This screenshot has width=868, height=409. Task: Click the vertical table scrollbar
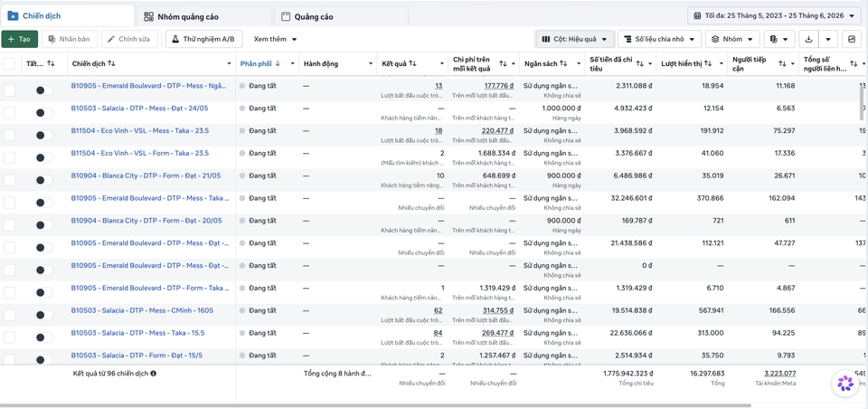point(862,103)
